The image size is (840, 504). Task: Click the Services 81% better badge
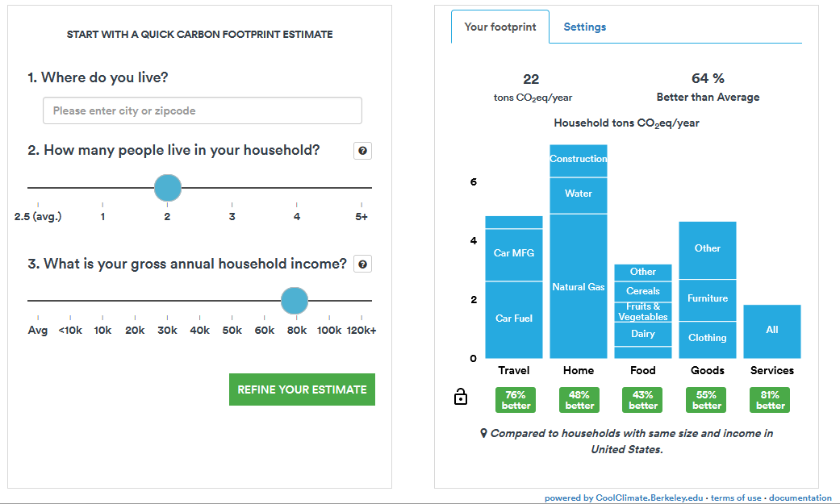[771, 400]
